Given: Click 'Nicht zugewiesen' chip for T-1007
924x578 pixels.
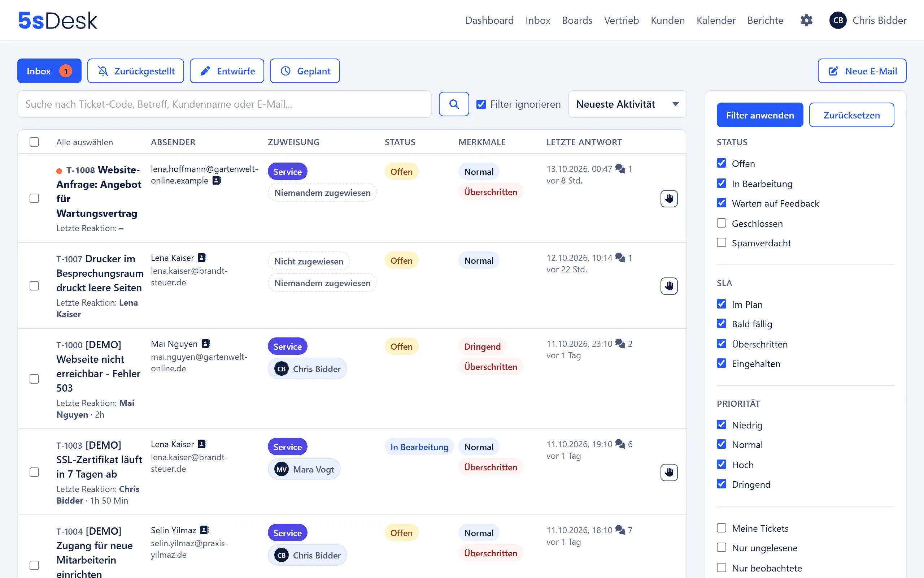Looking at the screenshot, I should pyautogui.click(x=309, y=261).
